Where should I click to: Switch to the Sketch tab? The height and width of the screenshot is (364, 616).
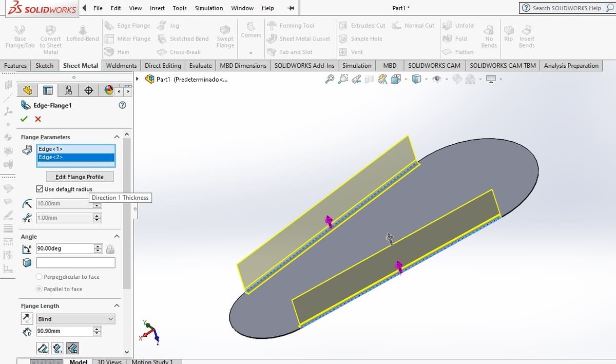(x=45, y=66)
